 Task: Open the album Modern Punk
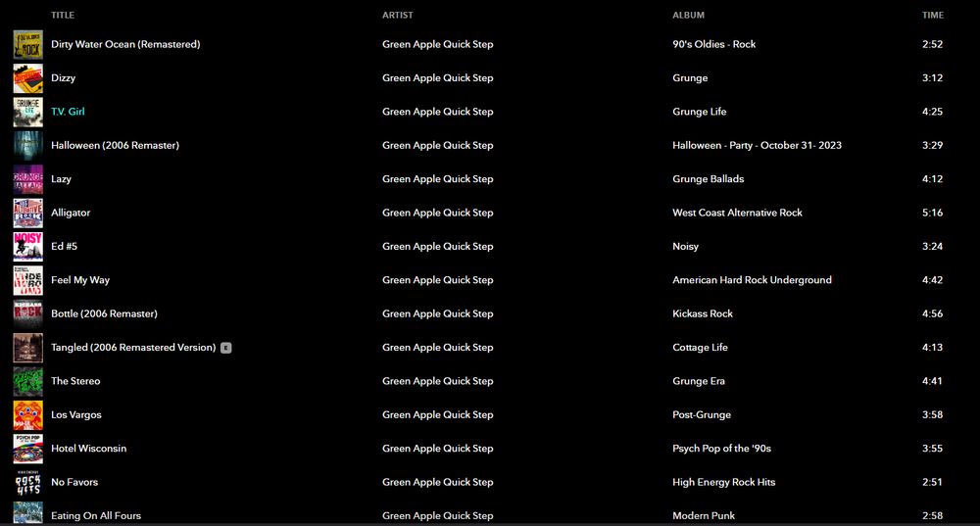(x=704, y=516)
